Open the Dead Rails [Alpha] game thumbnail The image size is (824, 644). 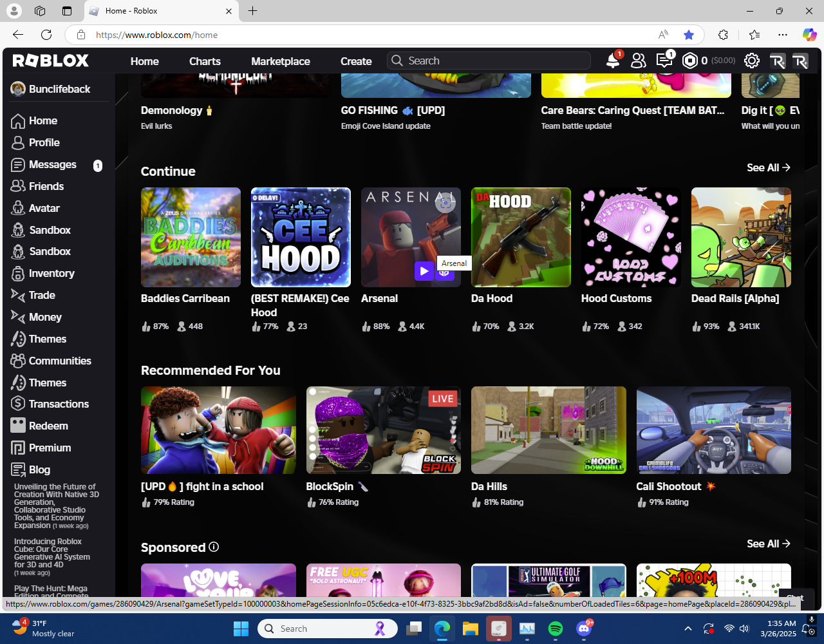pos(741,237)
